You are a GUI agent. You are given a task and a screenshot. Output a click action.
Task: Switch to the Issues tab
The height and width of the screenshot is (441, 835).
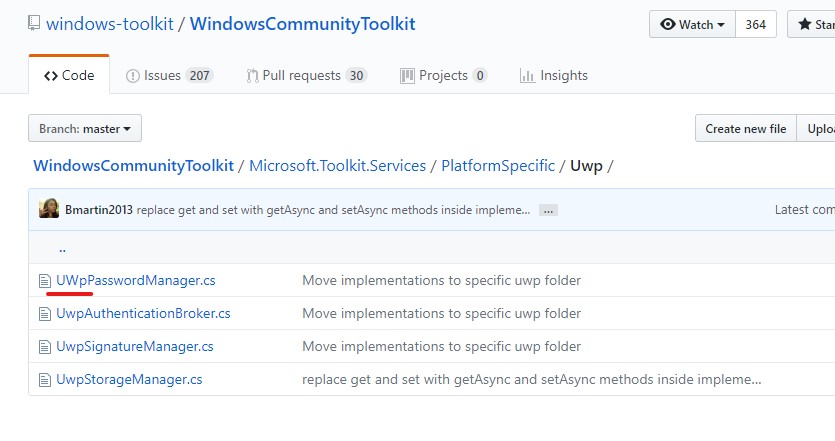(169, 76)
